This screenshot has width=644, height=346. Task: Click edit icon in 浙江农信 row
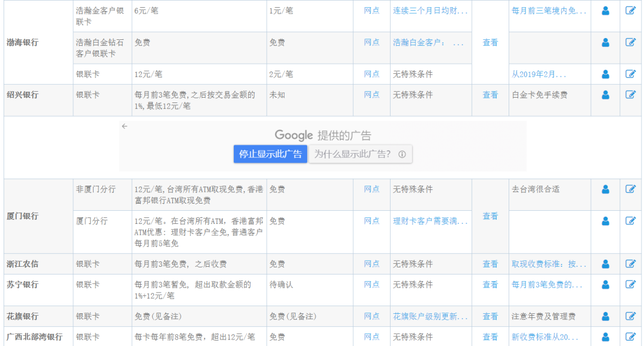pos(630,264)
